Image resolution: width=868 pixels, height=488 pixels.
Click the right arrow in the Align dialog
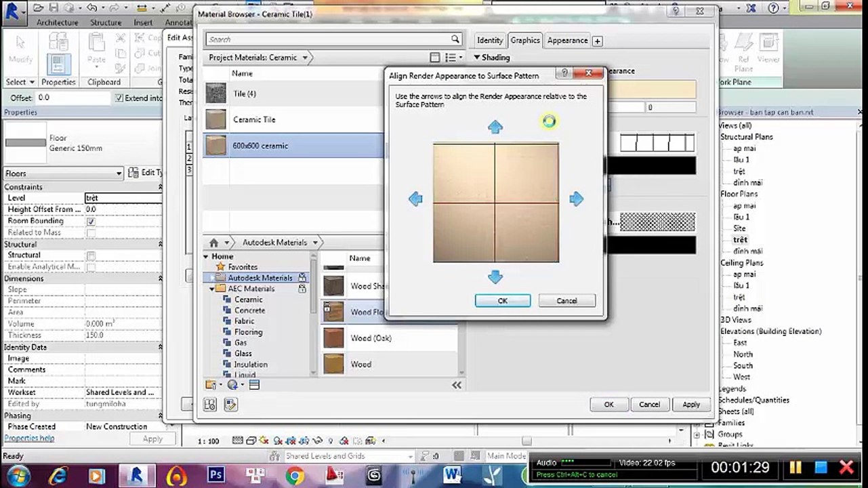pos(576,199)
